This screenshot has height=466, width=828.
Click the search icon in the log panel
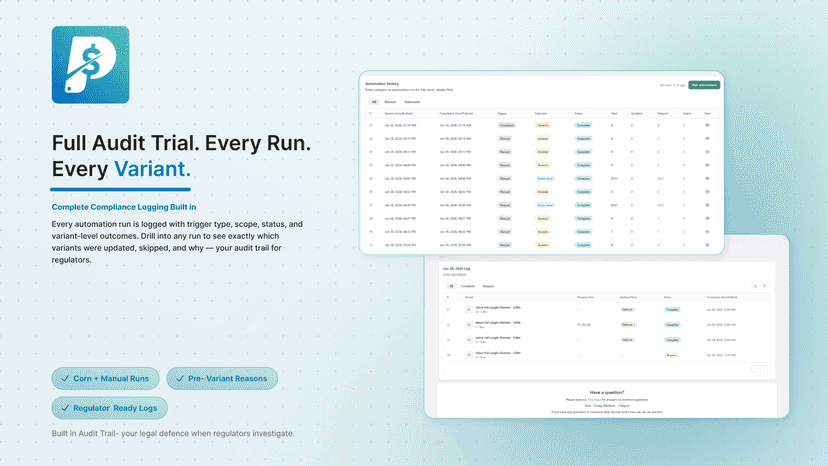click(755, 286)
